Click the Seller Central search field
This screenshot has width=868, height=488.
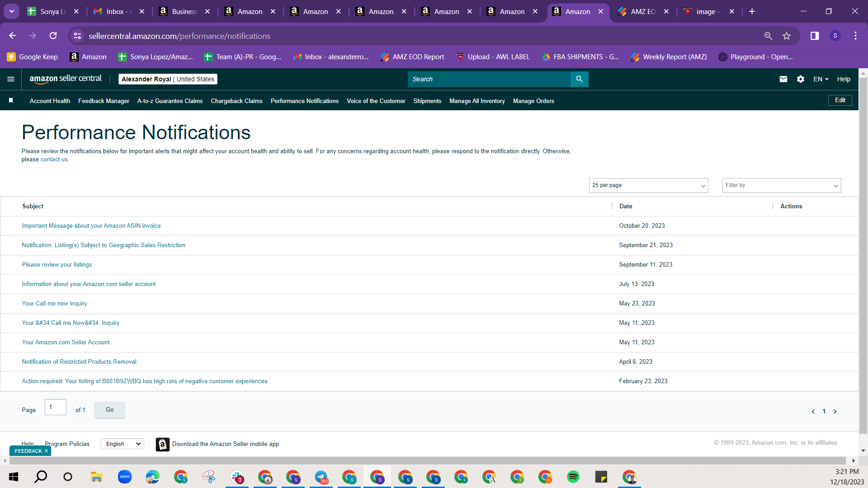tap(489, 79)
